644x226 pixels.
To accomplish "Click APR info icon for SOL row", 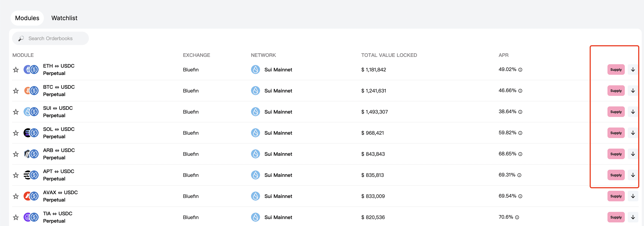I will point(520,133).
